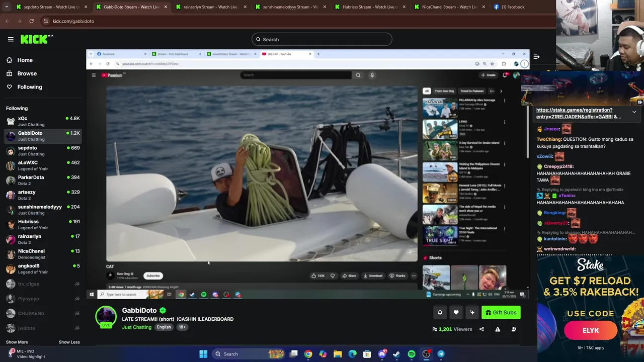The image size is (644, 362).
Task: Open File Explorer from taskbar
Action: point(338,354)
